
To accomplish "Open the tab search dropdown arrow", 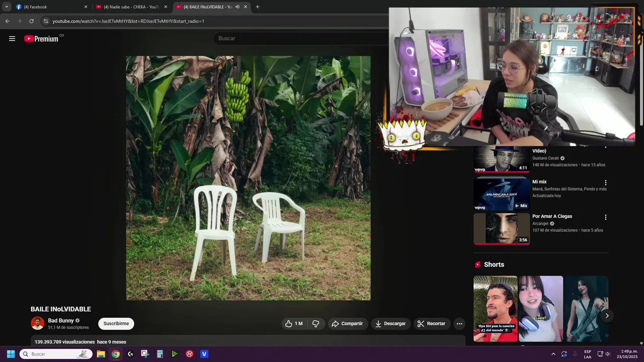I will point(7,7).
